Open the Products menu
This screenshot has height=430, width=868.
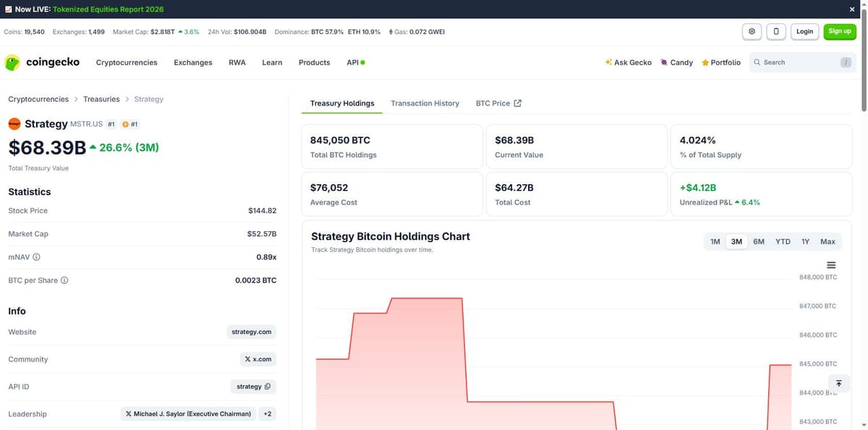314,63
